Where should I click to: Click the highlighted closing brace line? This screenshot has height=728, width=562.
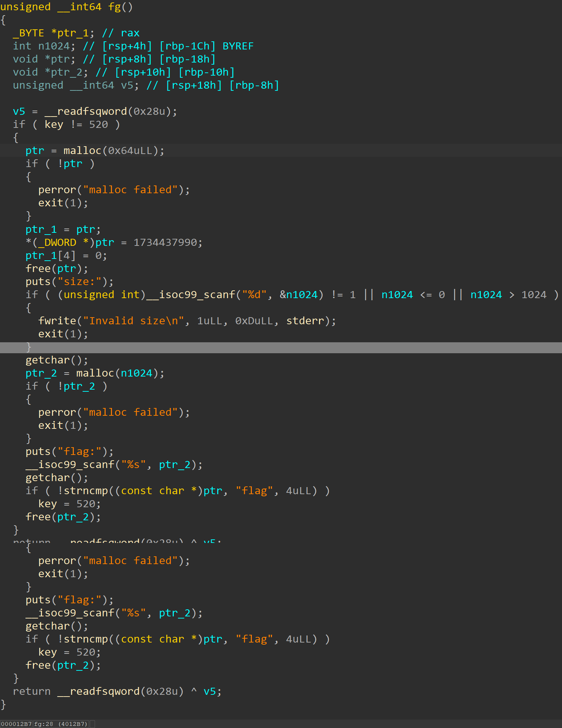coord(281,348)
